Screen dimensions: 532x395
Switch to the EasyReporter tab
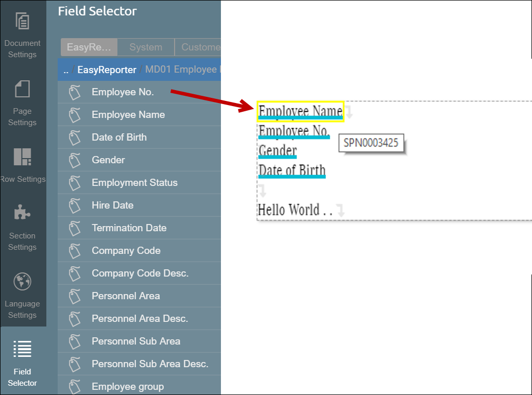89,47
